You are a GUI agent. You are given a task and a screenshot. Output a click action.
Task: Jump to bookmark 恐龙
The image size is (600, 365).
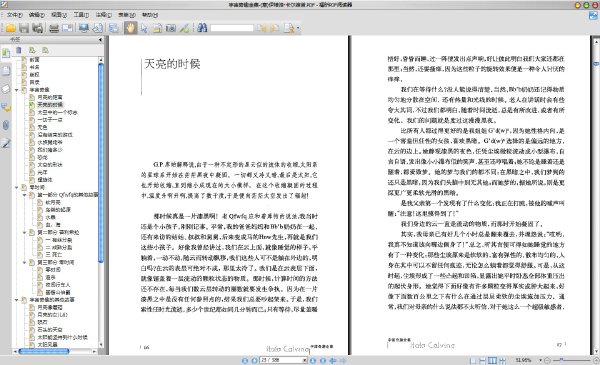pyautogui.click(x=42, y=157)
